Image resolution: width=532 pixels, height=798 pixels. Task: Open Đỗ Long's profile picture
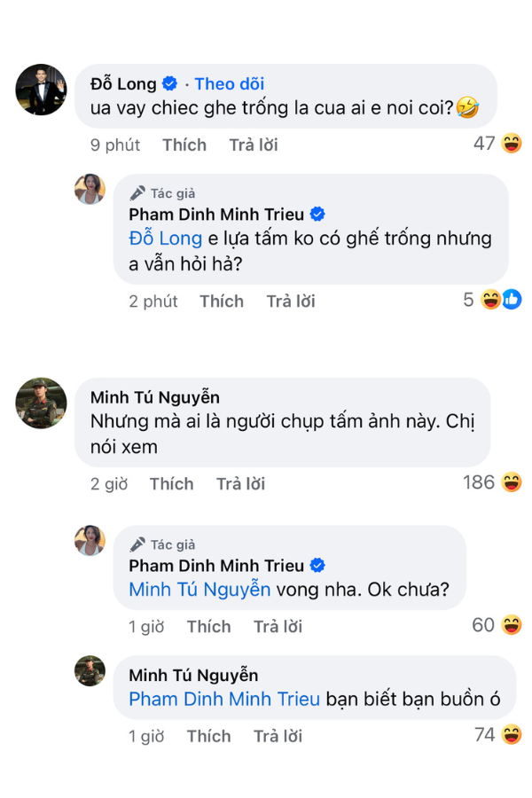(x=42, y=90)
